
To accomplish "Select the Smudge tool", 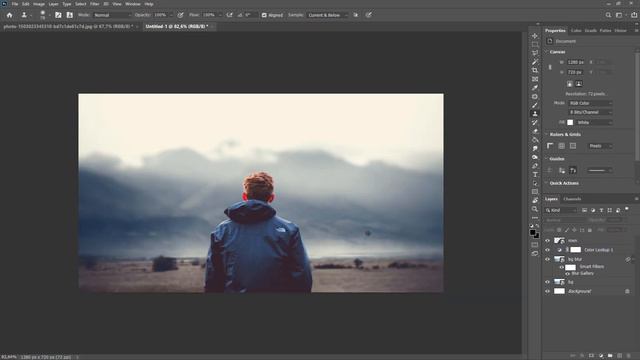I will point(535,149).
